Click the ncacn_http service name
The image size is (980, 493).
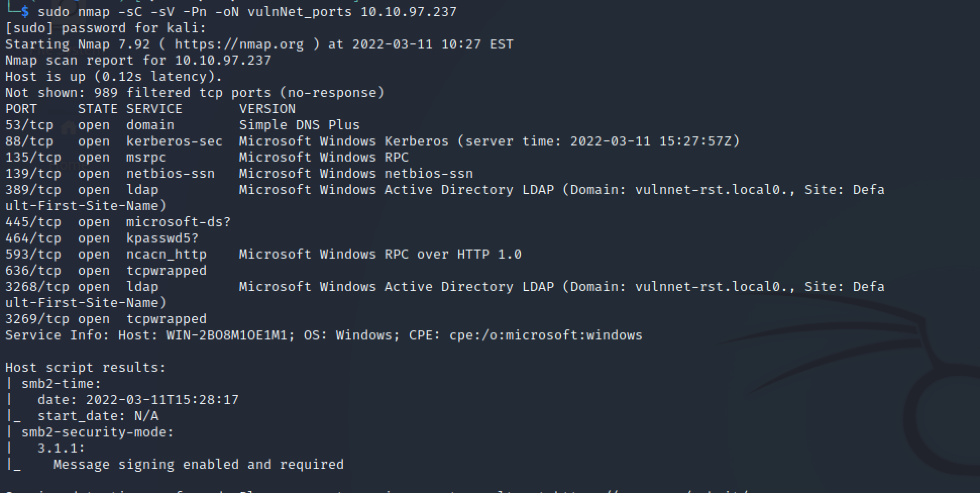coord(167,254)
